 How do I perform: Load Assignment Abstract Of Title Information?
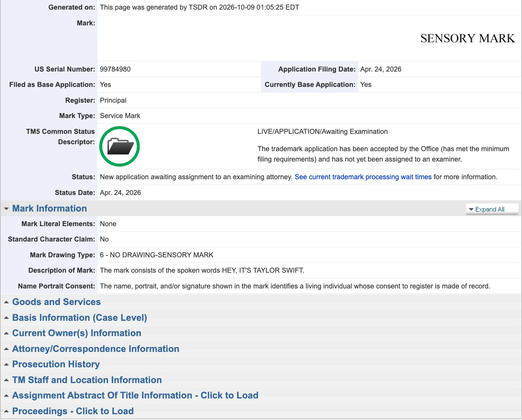click(x=135, y=395)
